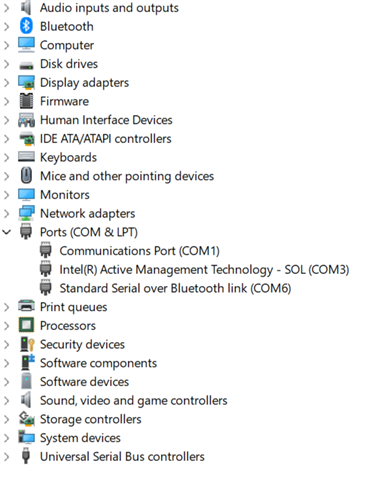Collapse the Ports (COM & LPT) node

pyautogui.click(x=7, y=232)
